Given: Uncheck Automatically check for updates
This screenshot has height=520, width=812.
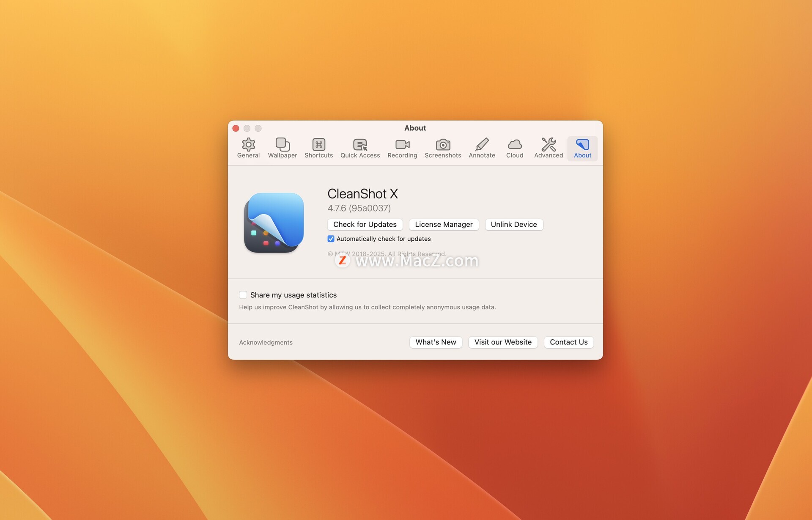Looking at the screenshot, I should [x=331, y=239].
